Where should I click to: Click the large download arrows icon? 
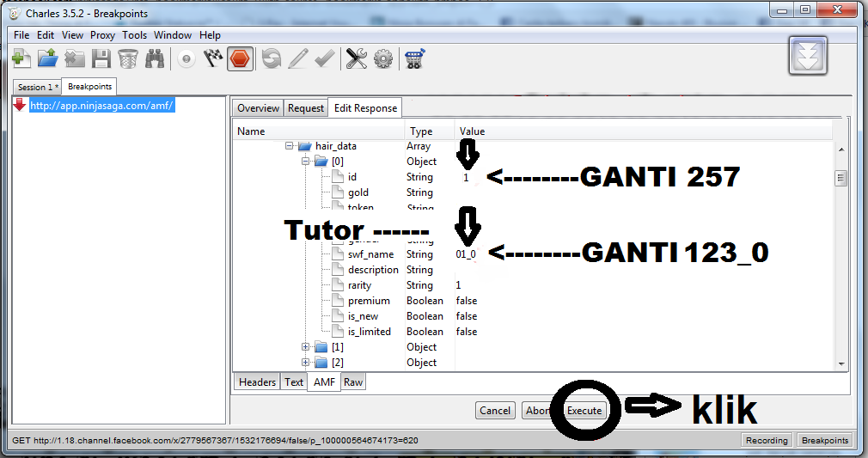(x=808, y=55)
